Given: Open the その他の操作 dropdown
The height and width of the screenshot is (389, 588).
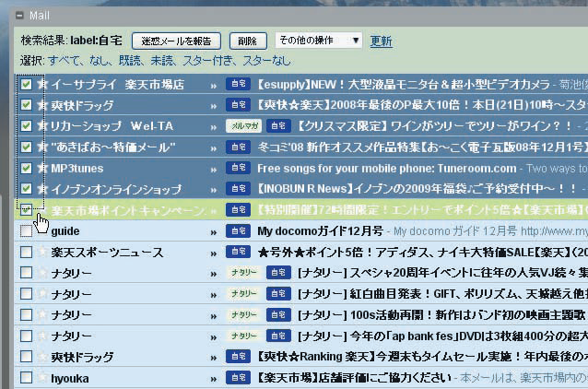Looking at the screenshot, I should click(319, 41).
